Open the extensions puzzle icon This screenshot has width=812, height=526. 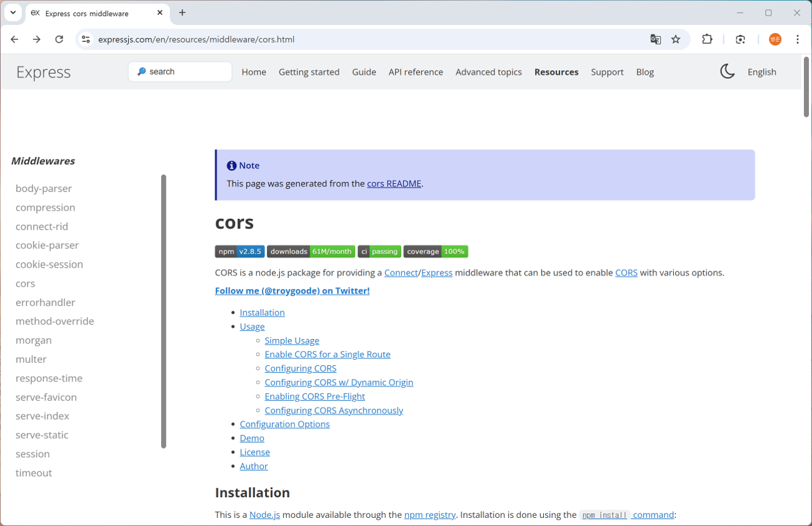707,39
